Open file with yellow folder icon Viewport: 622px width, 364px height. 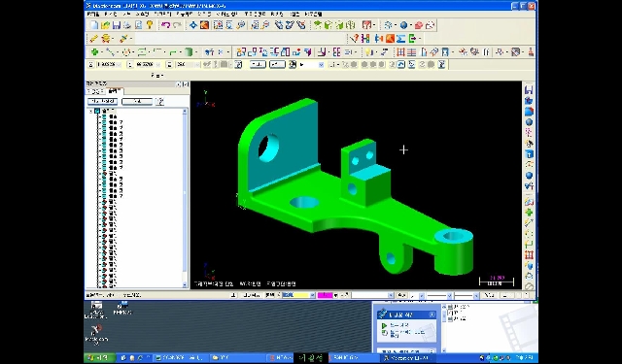(x=105, y=25)
